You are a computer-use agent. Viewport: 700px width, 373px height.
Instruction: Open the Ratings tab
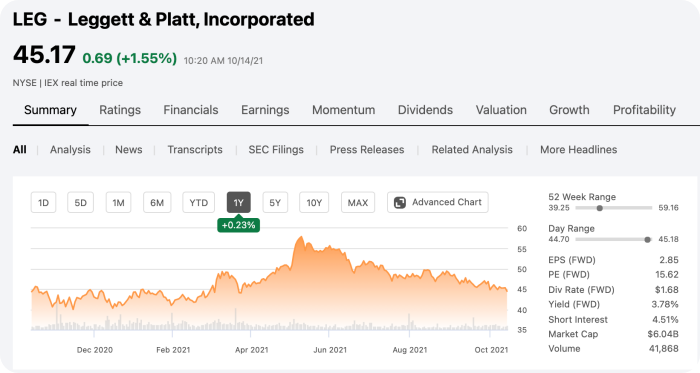click(120, 110)
